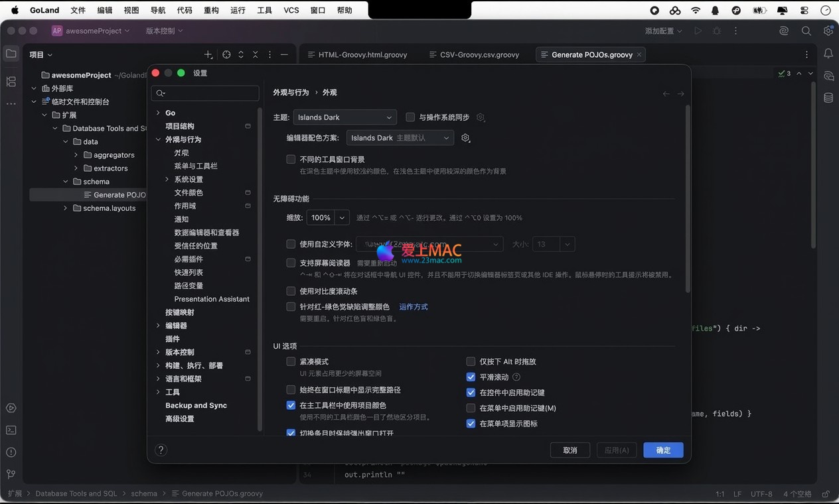Click the 确定 button
Screen dimensions: 839x504
[x=662, y=450]
